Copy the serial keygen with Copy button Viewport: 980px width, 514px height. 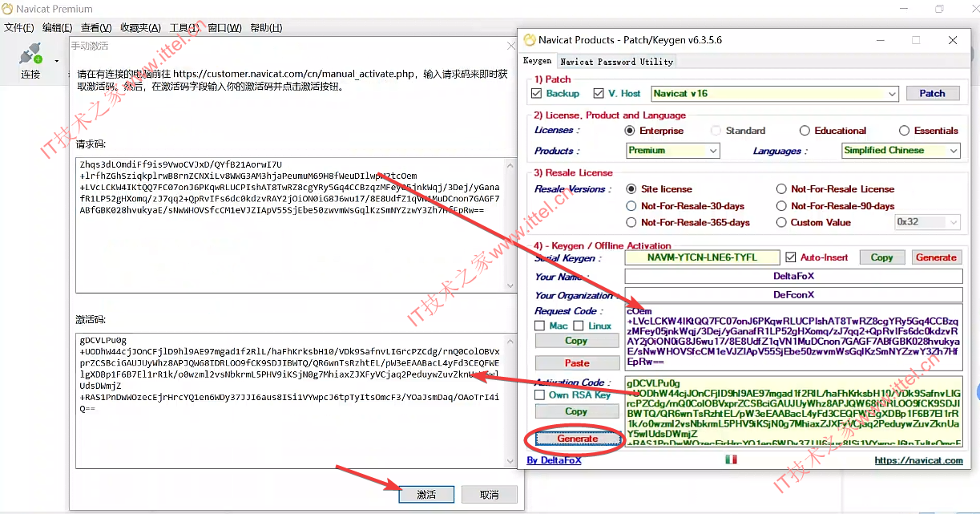882,257
